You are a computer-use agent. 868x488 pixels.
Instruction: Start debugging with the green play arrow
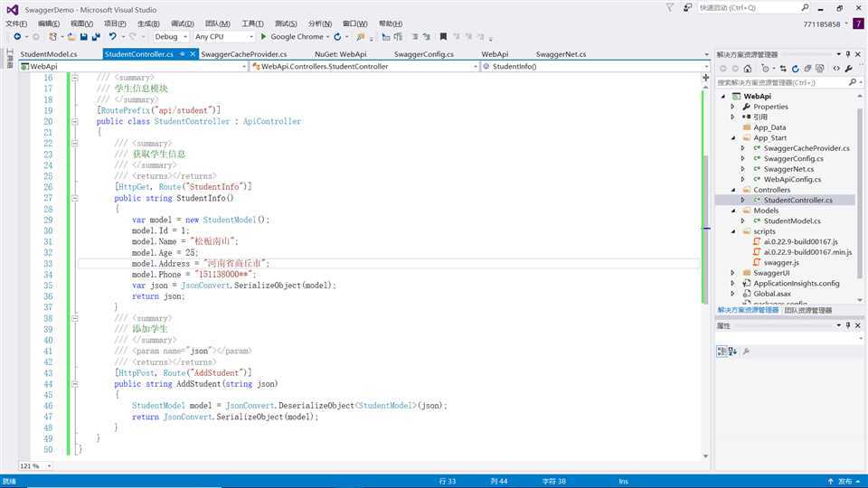tap(263, 36)
